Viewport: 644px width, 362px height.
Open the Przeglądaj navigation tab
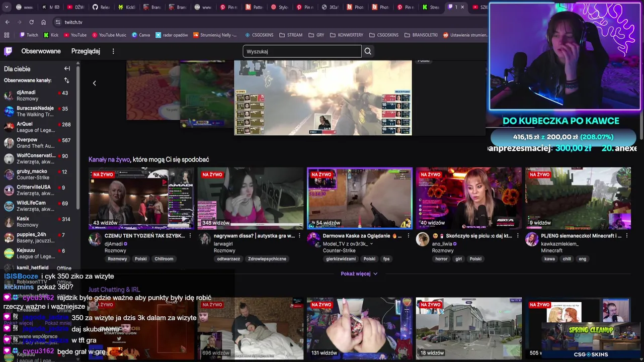click(86, 51)
